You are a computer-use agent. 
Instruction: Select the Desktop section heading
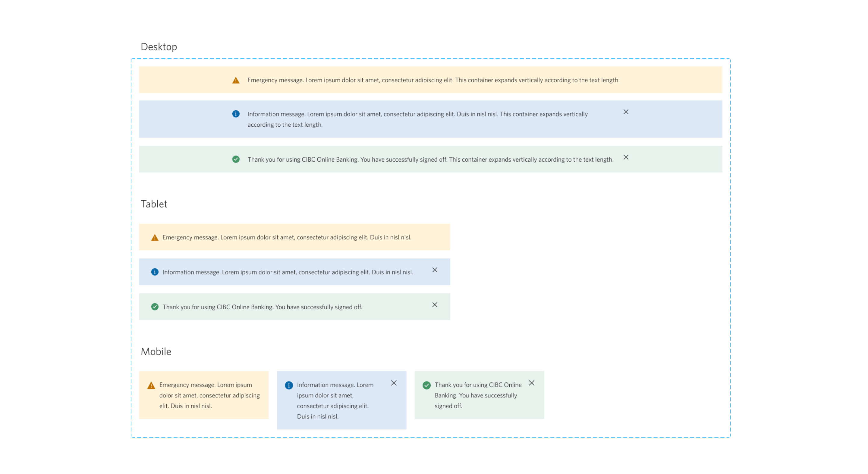tap(159, 47)
